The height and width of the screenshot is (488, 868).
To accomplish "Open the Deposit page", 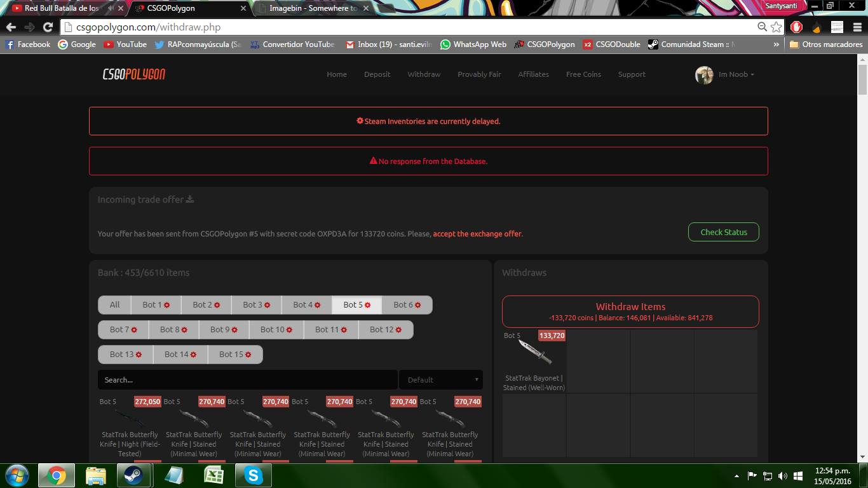I will coord(377,74).
